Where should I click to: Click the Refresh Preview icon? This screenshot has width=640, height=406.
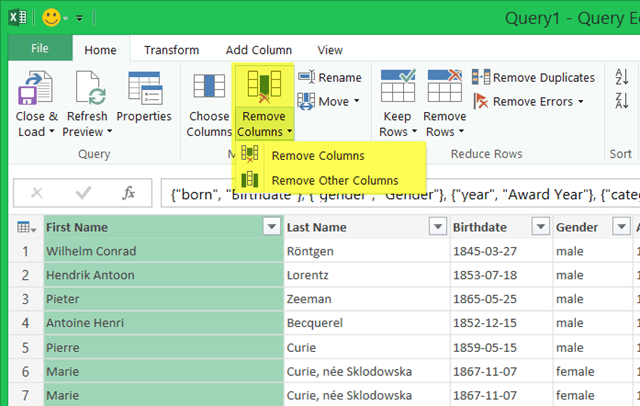[87, 88]
